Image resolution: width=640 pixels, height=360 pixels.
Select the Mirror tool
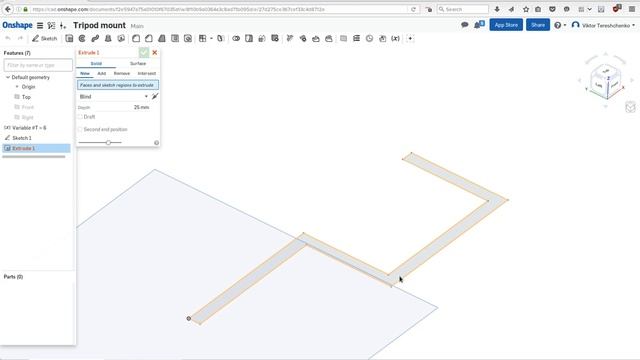click(x=221, y=38)
